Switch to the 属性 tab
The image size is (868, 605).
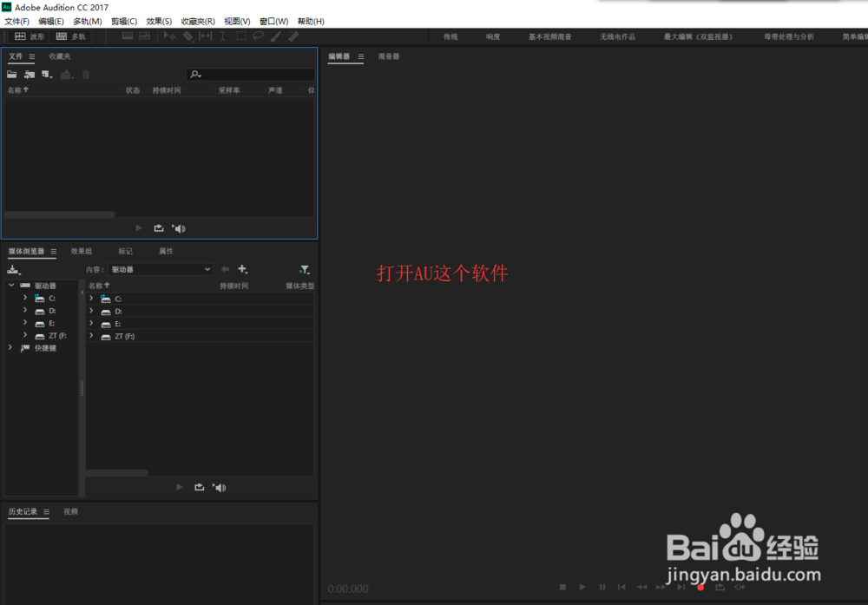(x=166, y=252)
